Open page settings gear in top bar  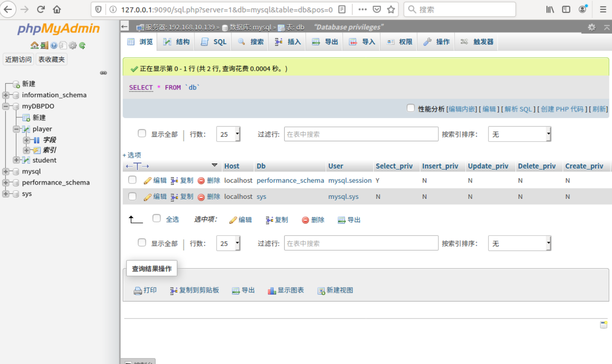pyautogui.click(x=592, y=27)
